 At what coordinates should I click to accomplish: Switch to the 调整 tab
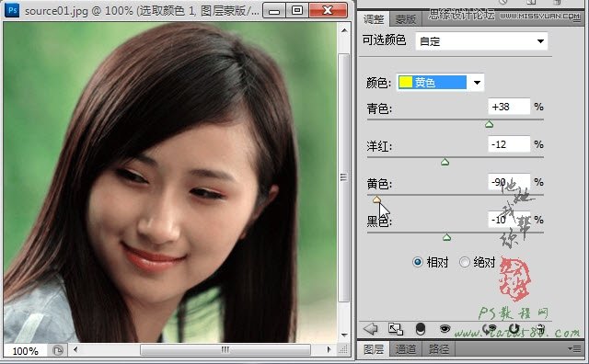point(374,19)
